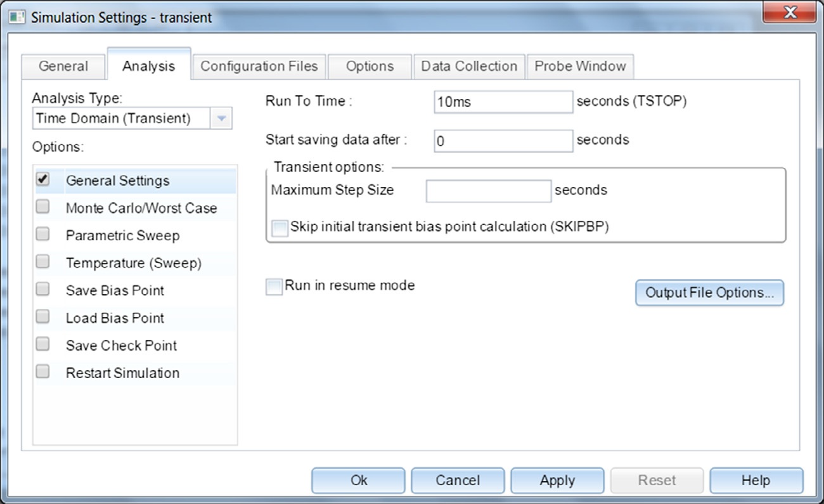Switch to Data Collection tab

click(469, 67)
